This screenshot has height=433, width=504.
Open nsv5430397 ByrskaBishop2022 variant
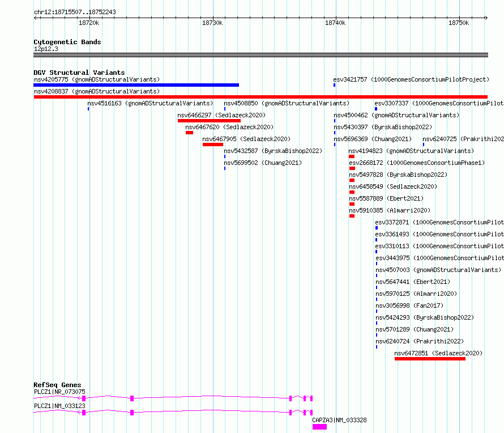tap(383, 127)
